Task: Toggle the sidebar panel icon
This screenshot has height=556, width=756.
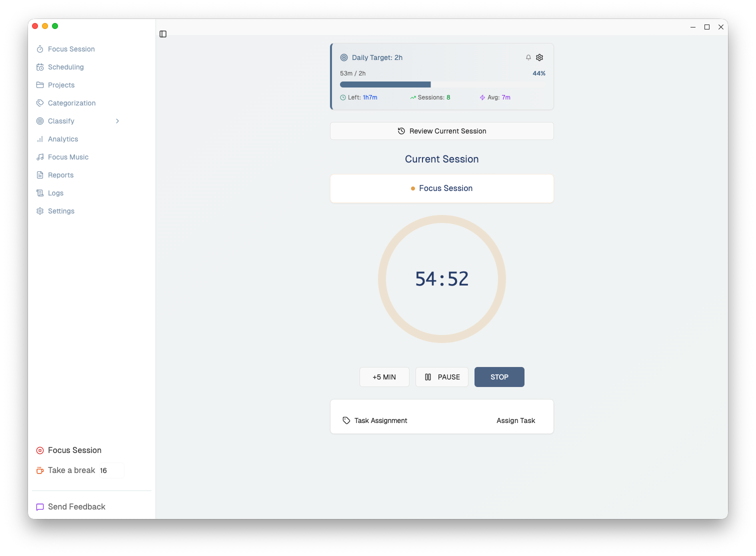Action: (x=163, y=34)
